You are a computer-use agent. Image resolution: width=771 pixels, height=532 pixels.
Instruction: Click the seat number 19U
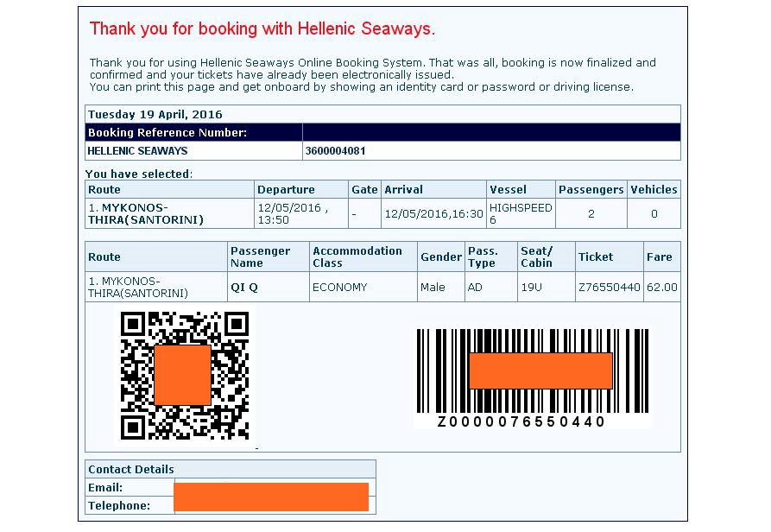(531, 288)
